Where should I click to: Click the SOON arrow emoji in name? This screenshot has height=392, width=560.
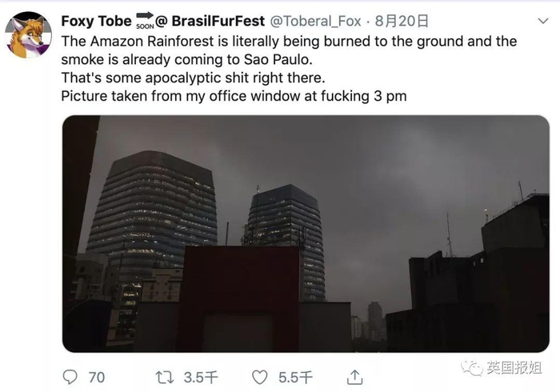click(146, 19)
